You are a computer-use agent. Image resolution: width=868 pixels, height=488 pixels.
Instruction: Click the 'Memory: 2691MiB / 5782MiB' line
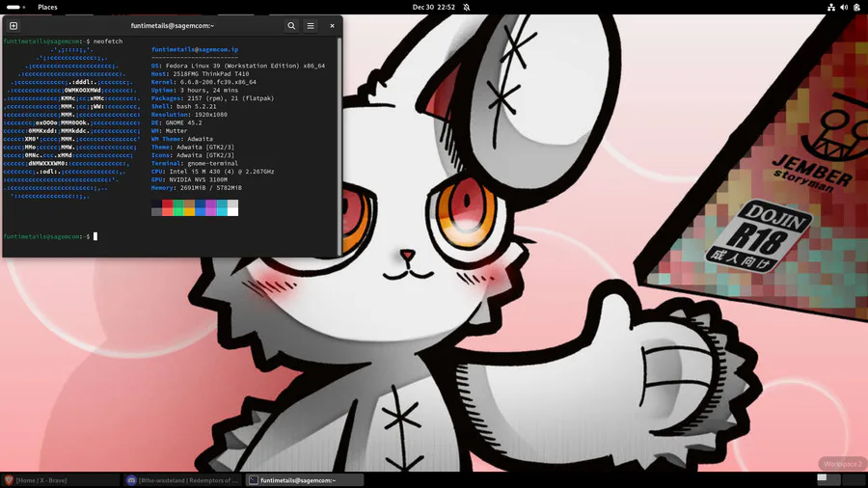(x=197, y=187)
